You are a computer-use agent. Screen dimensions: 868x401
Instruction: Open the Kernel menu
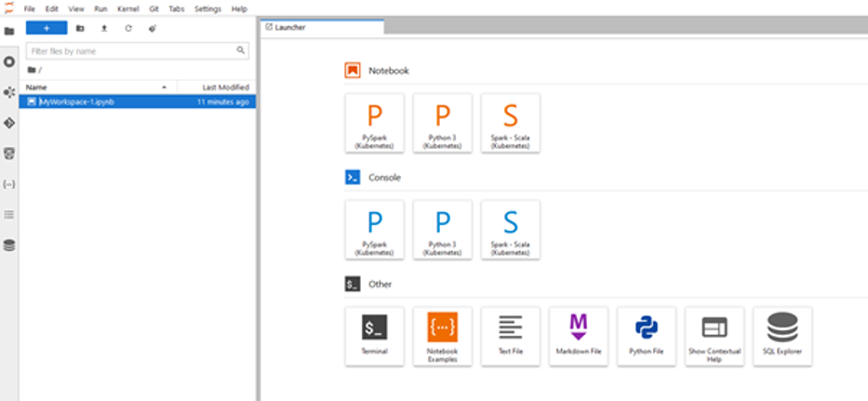click(x=127, y=8)
